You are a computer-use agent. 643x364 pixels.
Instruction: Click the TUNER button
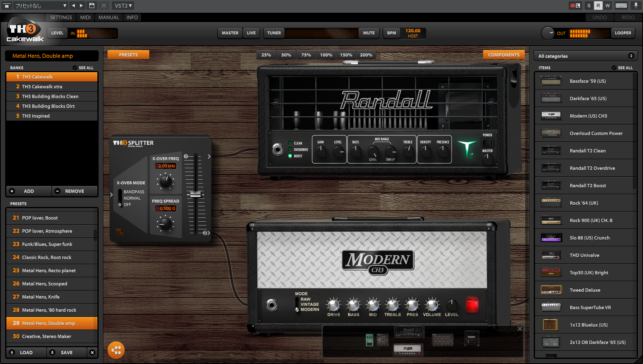point(274,33)
